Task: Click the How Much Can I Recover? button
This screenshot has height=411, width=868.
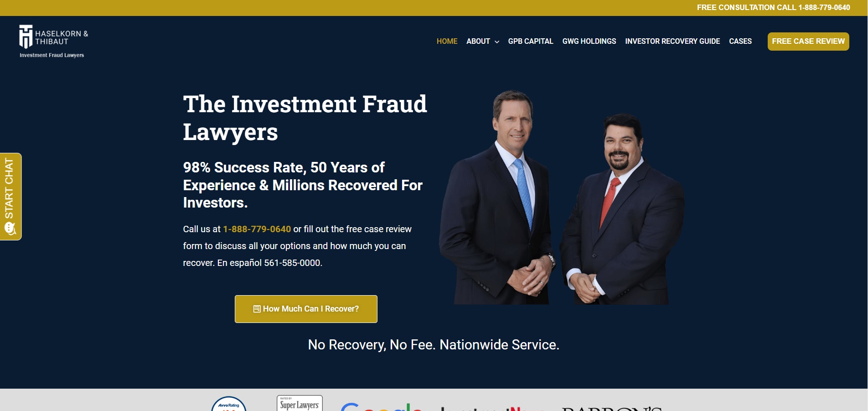Action: click(x=306, y=309)
